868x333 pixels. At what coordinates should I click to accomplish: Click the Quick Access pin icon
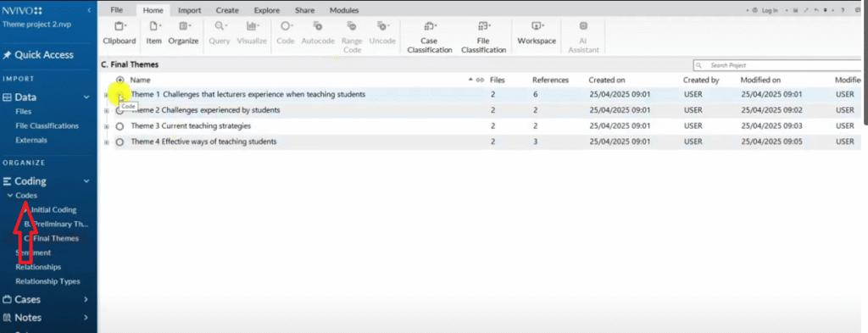pos(7,55)
